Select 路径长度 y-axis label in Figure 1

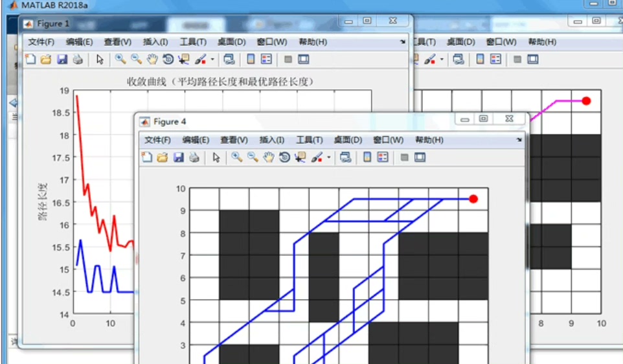pyautogui.click(x=43, y=201)
